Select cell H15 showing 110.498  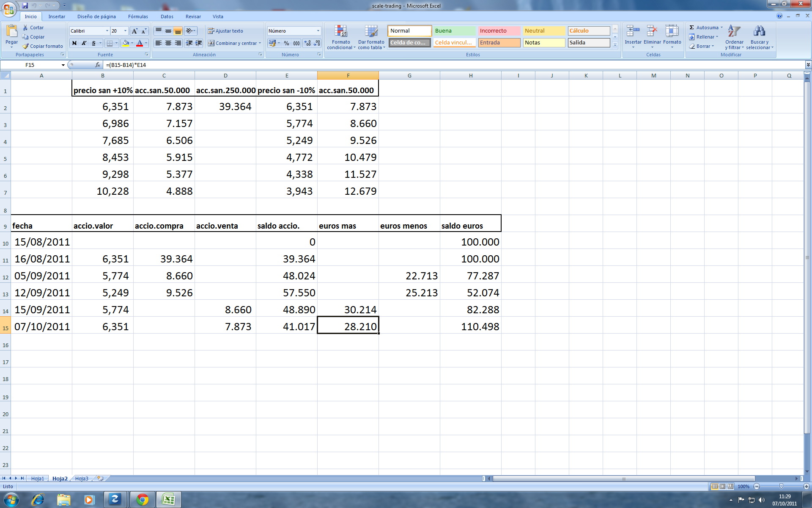470,326
